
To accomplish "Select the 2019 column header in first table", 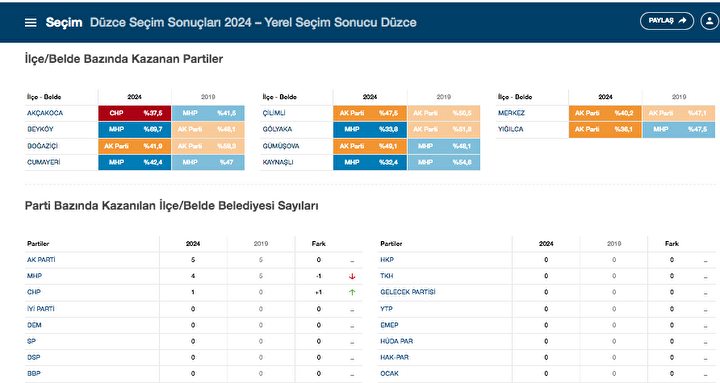I will (208, 97).
